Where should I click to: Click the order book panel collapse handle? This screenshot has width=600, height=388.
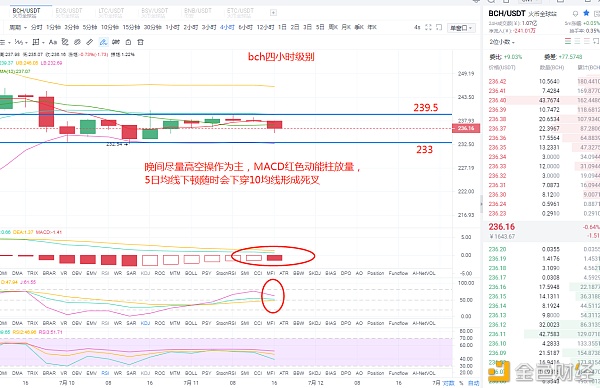[x=481, y=204]
